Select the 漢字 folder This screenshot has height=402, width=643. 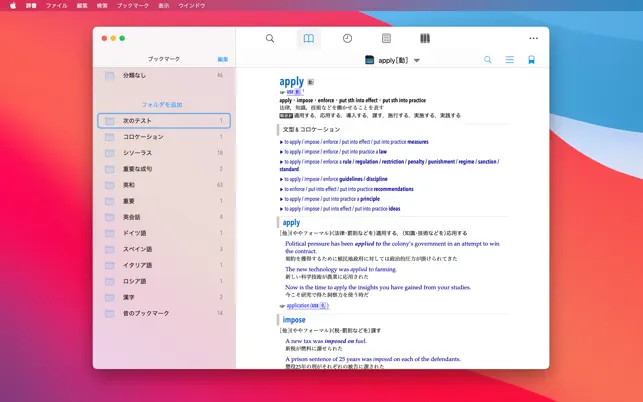point(164,297)
